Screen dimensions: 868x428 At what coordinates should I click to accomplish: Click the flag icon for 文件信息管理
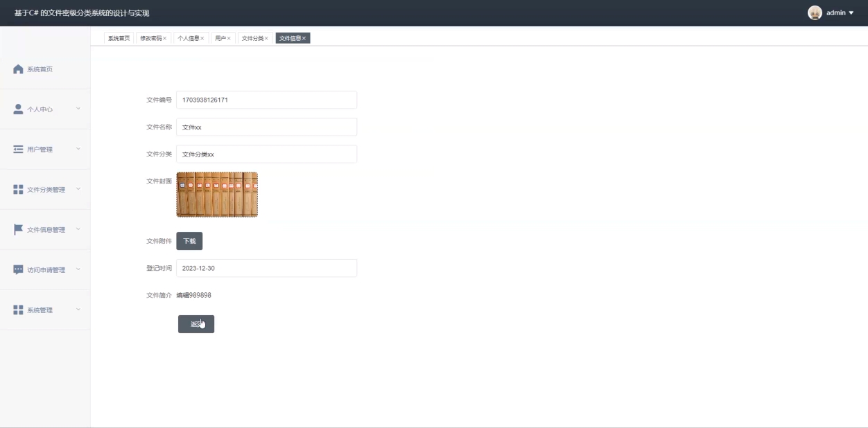tap(19, 230)
